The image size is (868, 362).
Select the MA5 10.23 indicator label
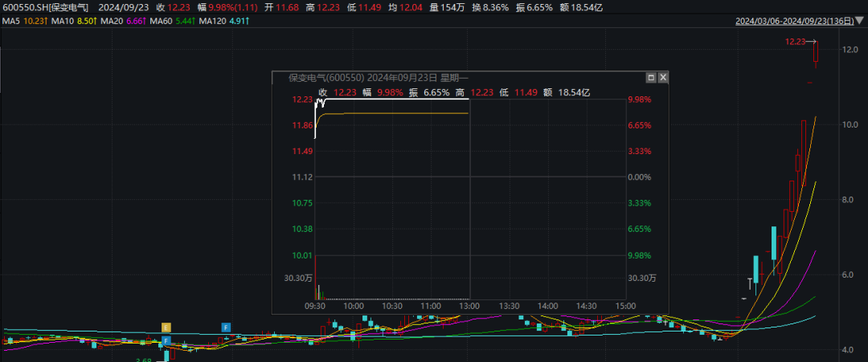pos(24,22)
